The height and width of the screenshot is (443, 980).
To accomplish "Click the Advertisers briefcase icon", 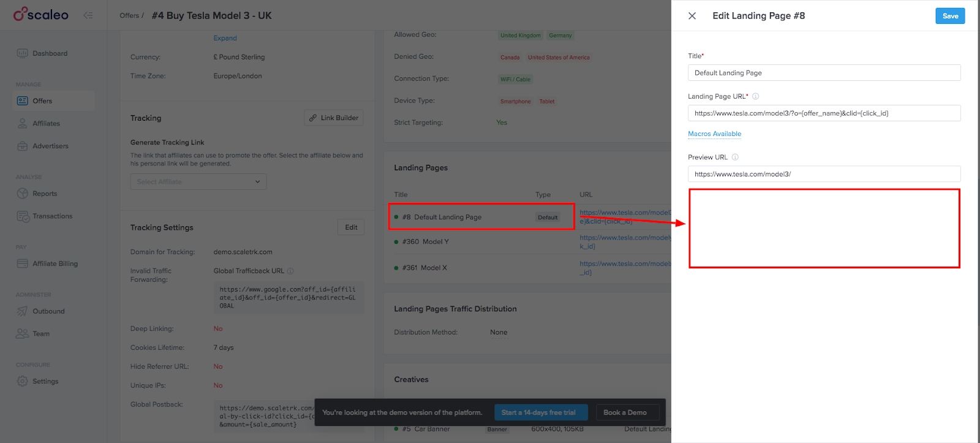I will coord(23,146).
